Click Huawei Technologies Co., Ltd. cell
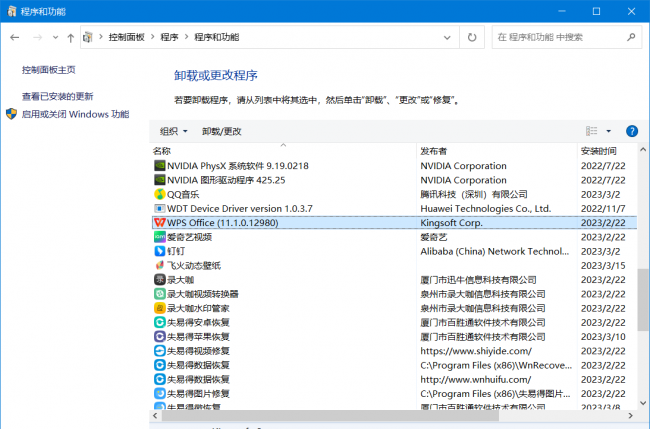The image size is (650, 429). click(x=485, y=208)
